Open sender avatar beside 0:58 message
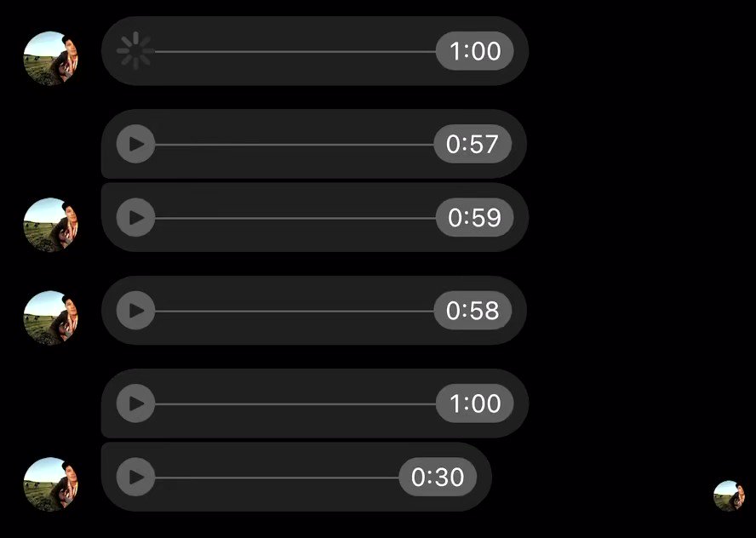756x538 pixels. coord(50,318)
